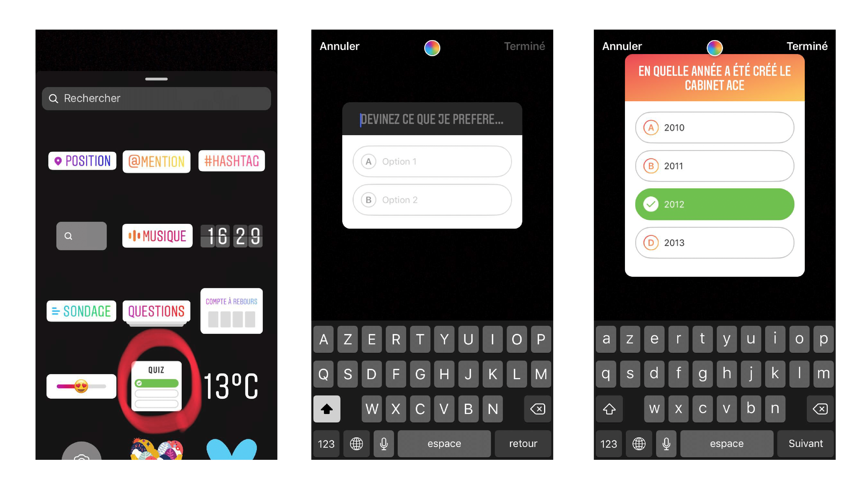Select the correct answer 2012
This screenshot has height=488, width=868.
(x=715, y=205)
